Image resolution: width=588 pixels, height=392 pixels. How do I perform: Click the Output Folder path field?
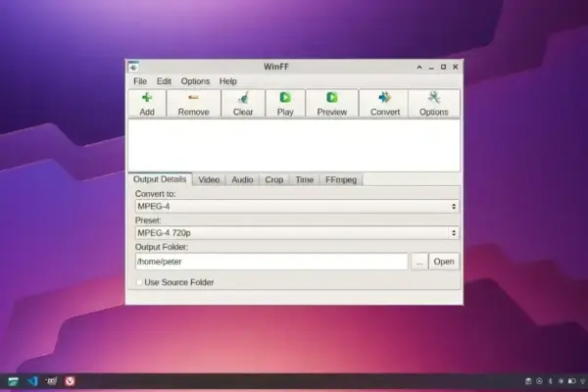click(x=271, y=262)
